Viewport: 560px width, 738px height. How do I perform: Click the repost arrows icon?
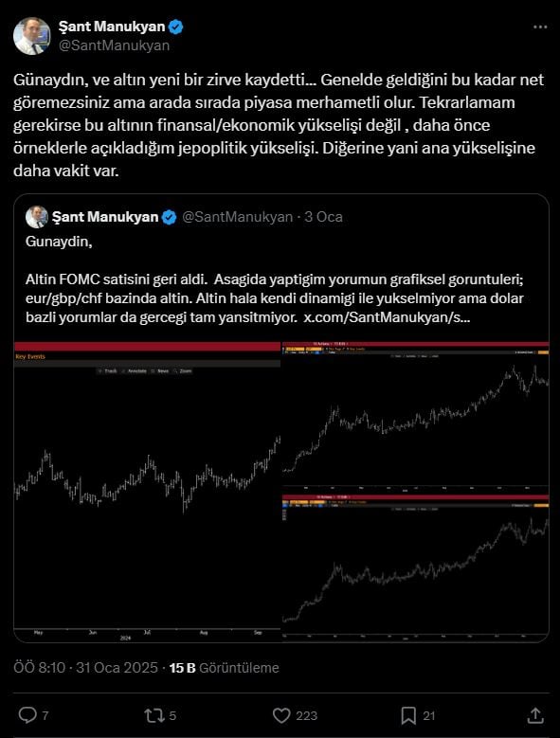154,715
